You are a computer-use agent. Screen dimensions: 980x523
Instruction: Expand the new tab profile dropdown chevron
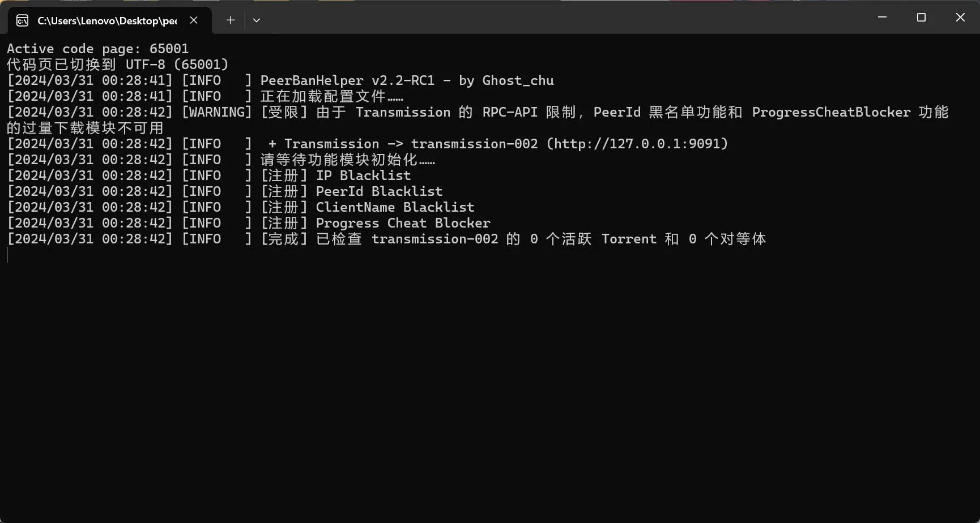pyautogui.click(x=257, y=20)
